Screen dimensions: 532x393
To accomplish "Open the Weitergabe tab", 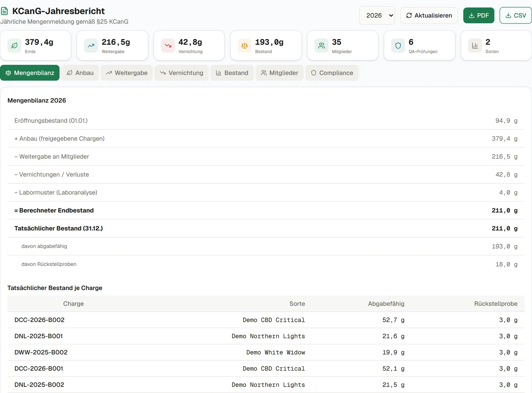I will click(127, 73).
